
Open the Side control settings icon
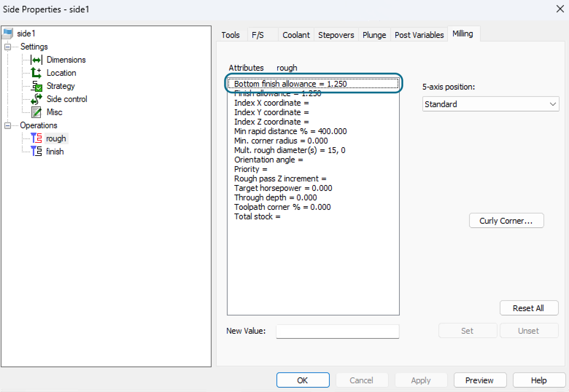coord(36,99)
